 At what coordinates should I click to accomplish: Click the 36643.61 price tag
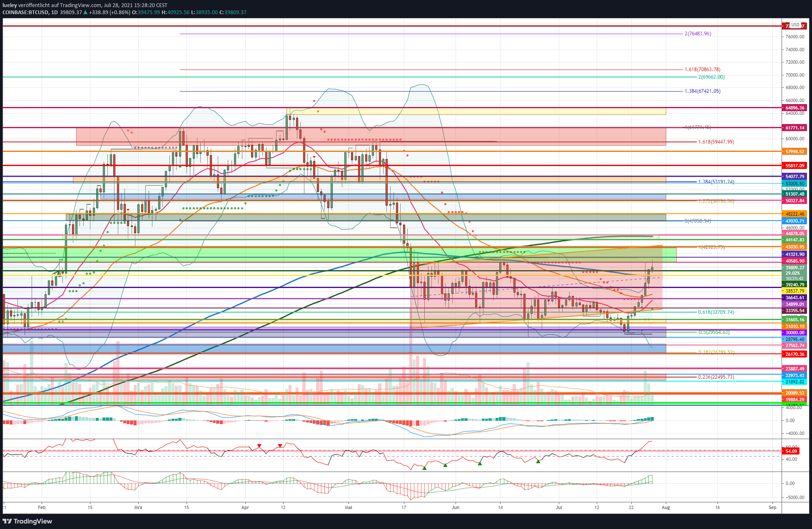tap(795, 298)
